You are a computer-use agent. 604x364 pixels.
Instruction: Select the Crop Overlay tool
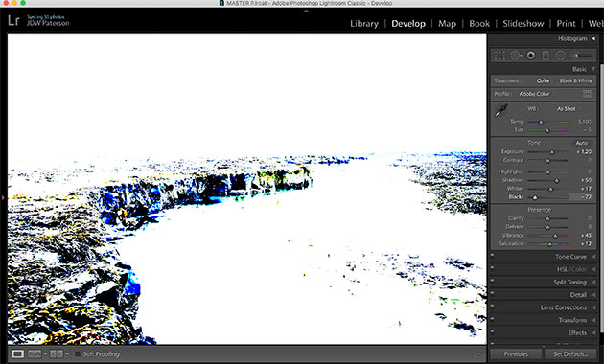coord(499,56)
